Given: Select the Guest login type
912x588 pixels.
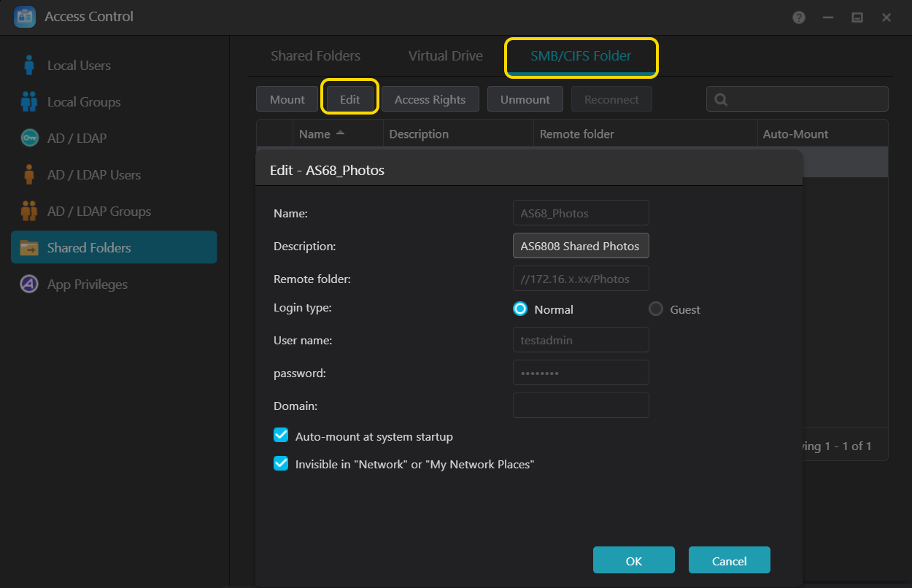Looking at the screenshot, I should coord(656,309).
